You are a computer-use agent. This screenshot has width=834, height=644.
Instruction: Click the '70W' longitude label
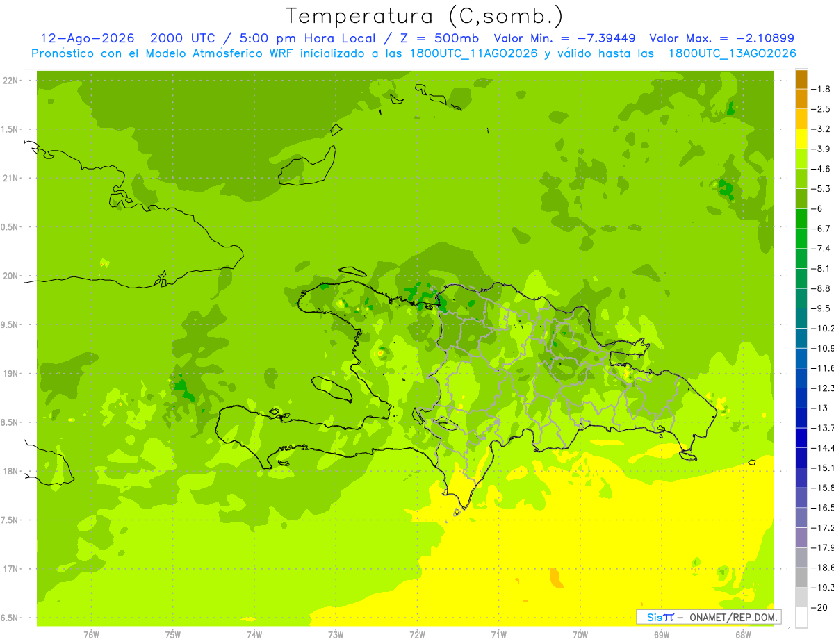point(580,635)
